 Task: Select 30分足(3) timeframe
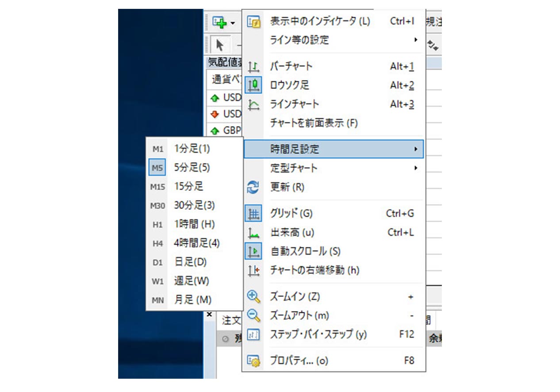coord(194,206)
